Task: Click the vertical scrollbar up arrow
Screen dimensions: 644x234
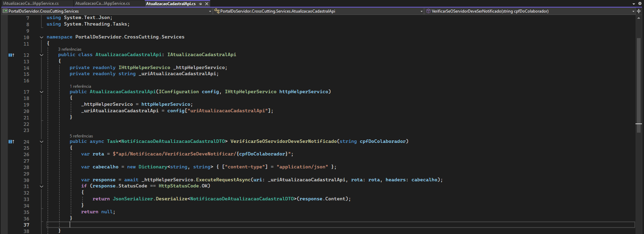Action: [639, 18]
